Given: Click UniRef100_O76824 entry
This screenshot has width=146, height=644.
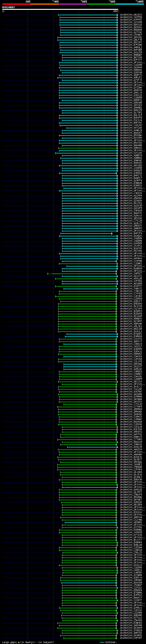Looking at the screenshot, I should click(x=131, y=631).
